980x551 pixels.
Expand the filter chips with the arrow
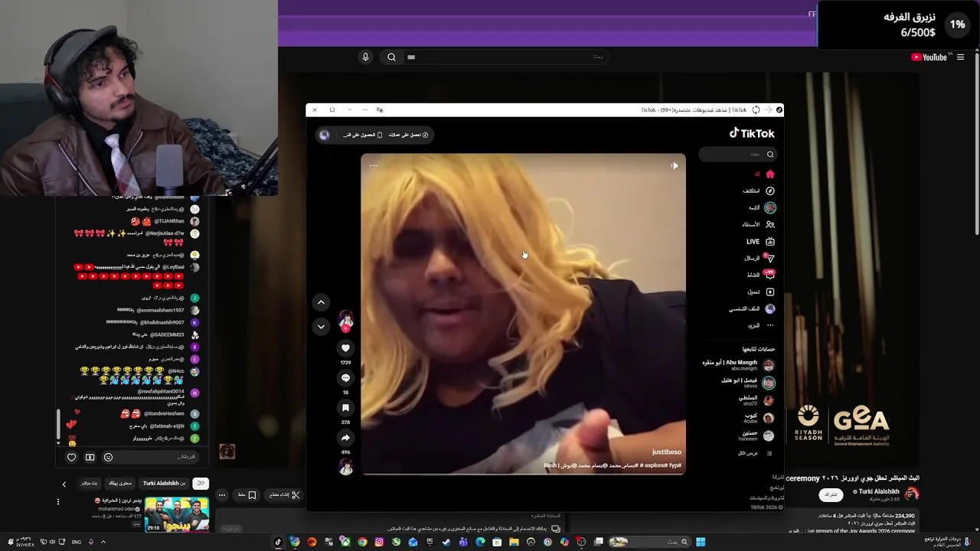[x=64, y=484]
